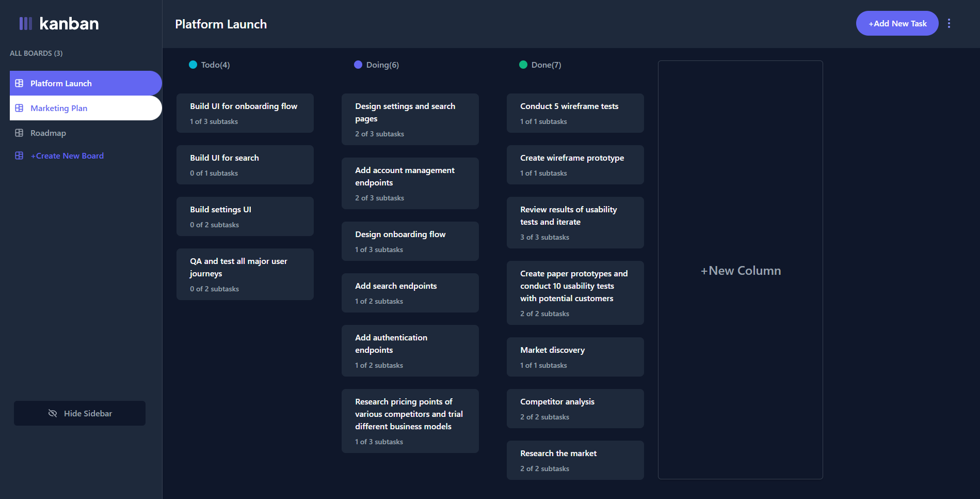Open the three-dot board options menu
Image resolution: width=980 pixels, height=499 pixels.
point(949,23)
